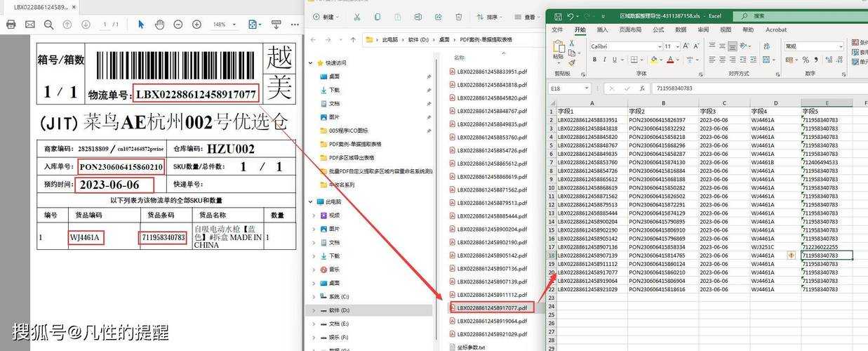Collapse 快速访问 tree section
This screenshot has width=868, height=351.
click(311, 63)
